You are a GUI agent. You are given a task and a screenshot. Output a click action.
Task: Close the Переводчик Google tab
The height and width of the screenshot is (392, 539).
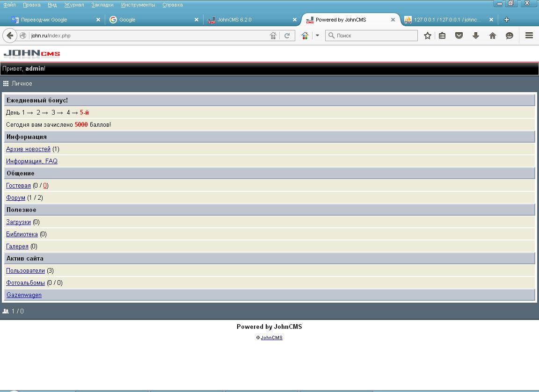click(98, 20)
